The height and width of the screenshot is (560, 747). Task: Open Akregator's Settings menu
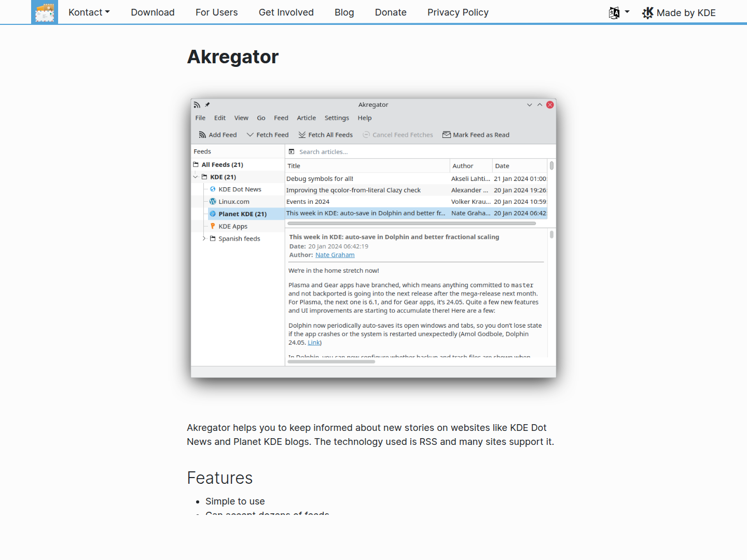[x=337, y=118]
